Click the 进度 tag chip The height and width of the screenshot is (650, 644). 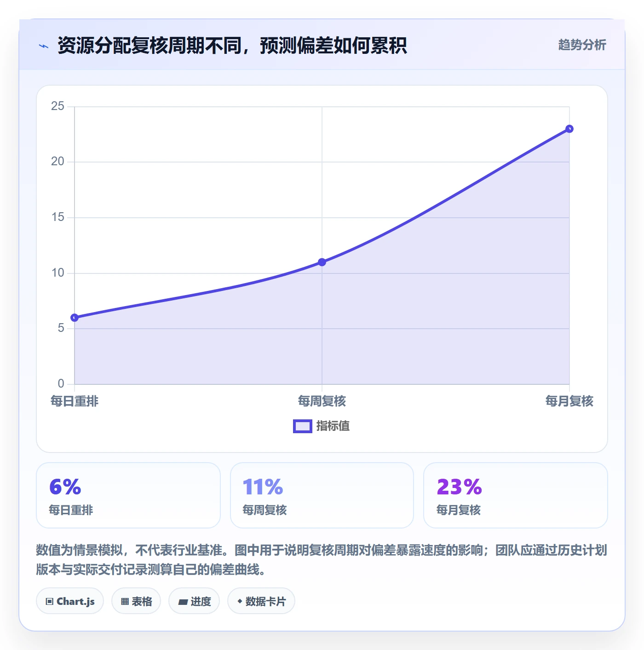click(x=194, y=601)
